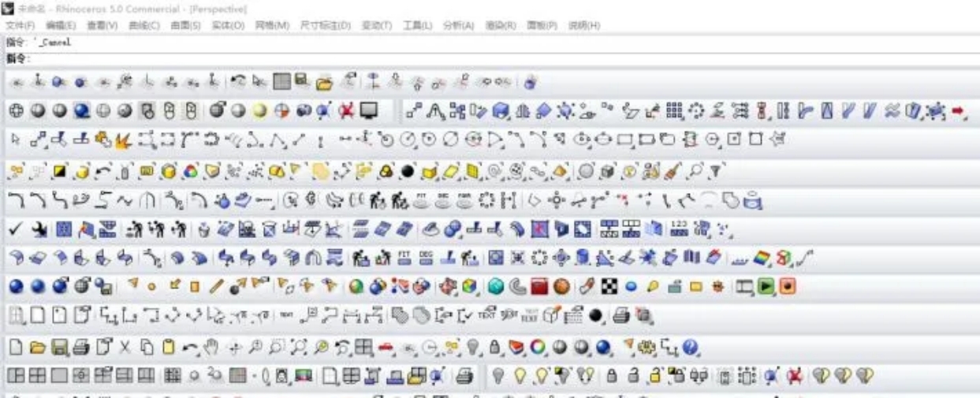980x398 pixels.
Task: Open the 编辑(E) menu
Action: (x=61, y=25)
